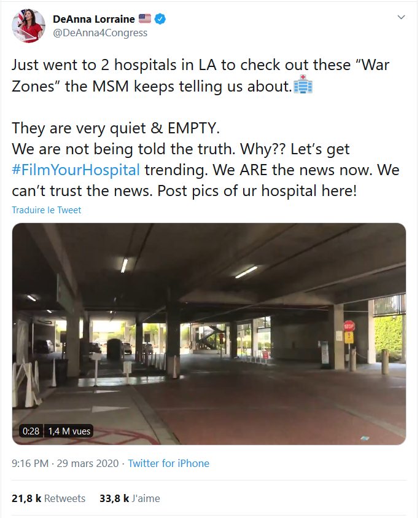
Task: Open the #FilmYourHospital hashtag
Action: (76, 170)
